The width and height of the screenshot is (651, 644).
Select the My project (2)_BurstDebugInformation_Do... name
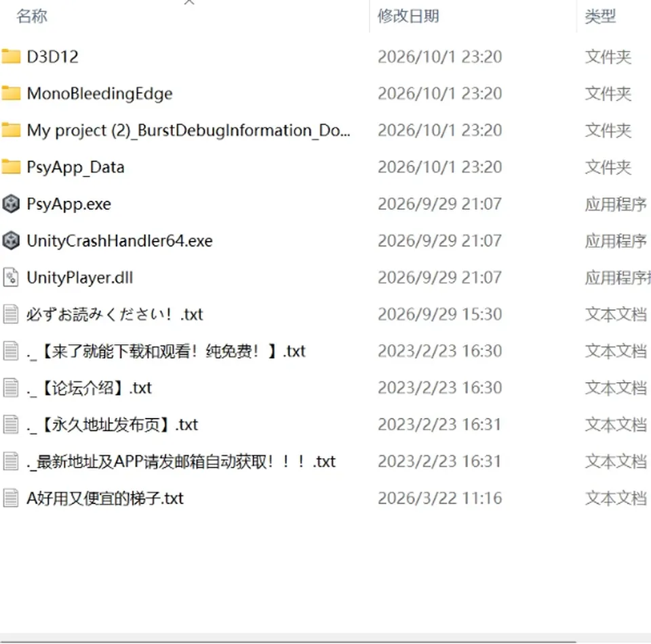pos(189,130)
